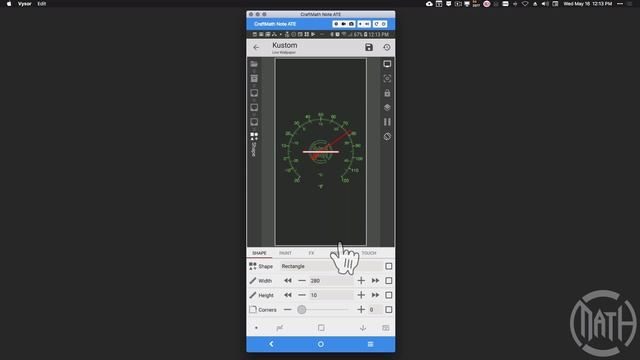Decrease Height with the minus button
This screenshot has width=640, height=360.
coord(302,295)
